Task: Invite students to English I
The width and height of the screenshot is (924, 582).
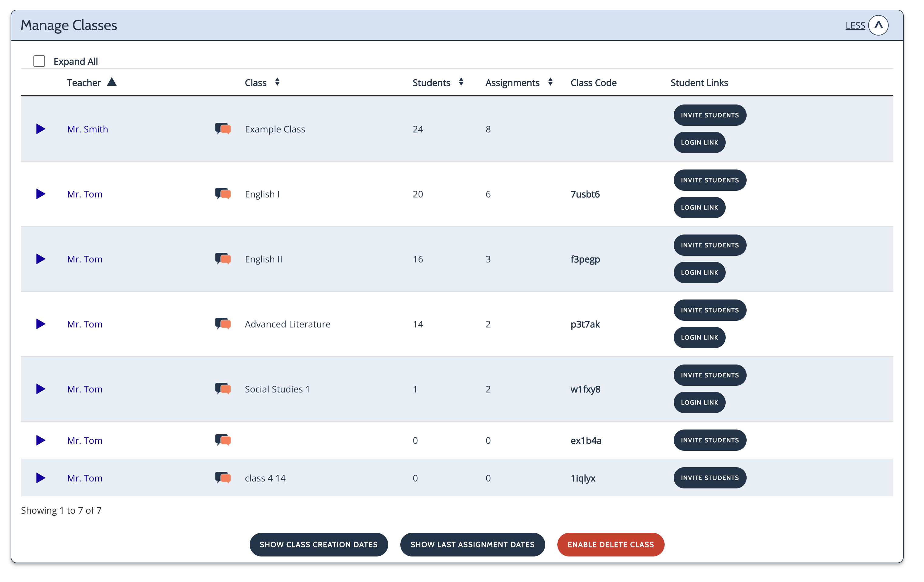Action: [710, 180]
